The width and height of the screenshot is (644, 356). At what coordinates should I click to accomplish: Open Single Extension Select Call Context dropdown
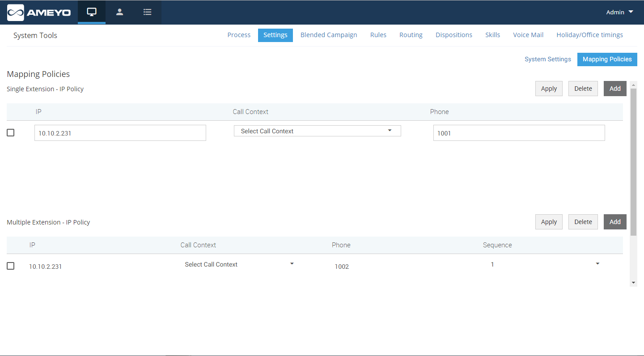[x=317, y=131]
